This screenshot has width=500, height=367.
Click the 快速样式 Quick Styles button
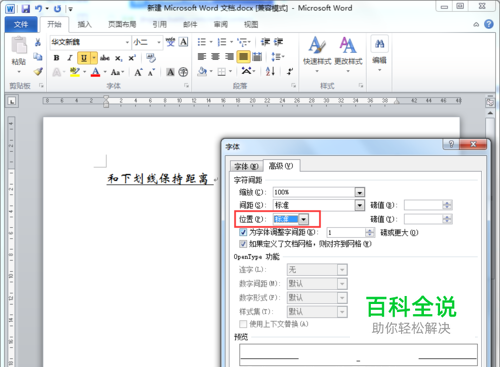point(317,54)
